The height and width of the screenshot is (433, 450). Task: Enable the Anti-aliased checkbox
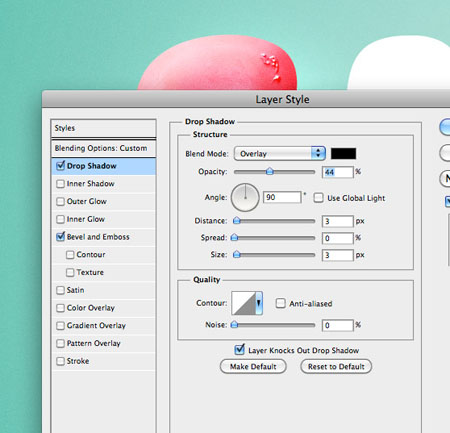click(281, 303)
